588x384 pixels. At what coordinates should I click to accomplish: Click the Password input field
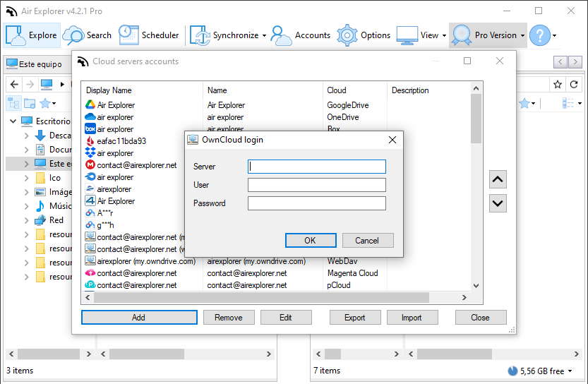pos(316,203)
